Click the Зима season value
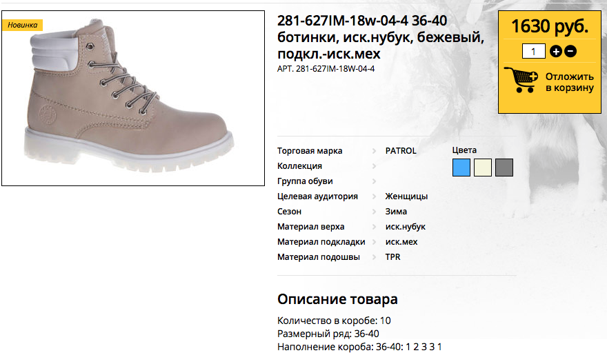The width and height of the screenshot is (607, 364). pyautogui.click(x=396, y=212)
